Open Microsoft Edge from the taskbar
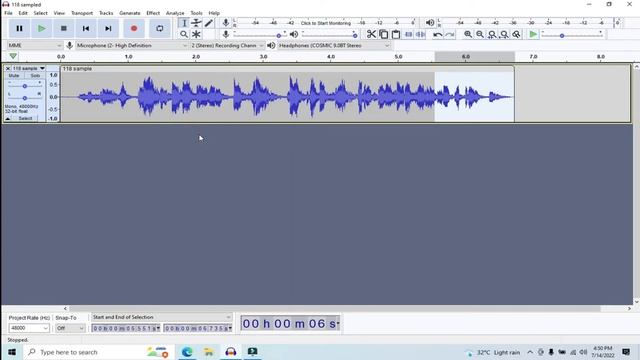 187,352
